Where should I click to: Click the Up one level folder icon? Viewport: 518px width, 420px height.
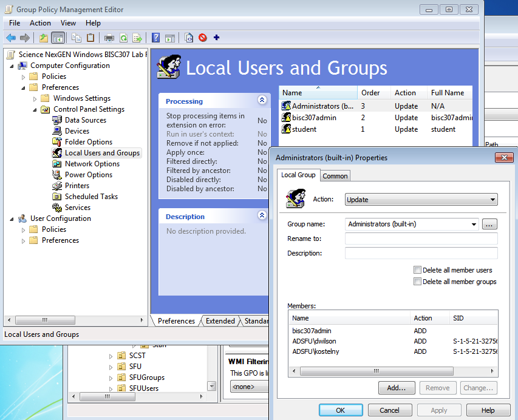(44, 38)
